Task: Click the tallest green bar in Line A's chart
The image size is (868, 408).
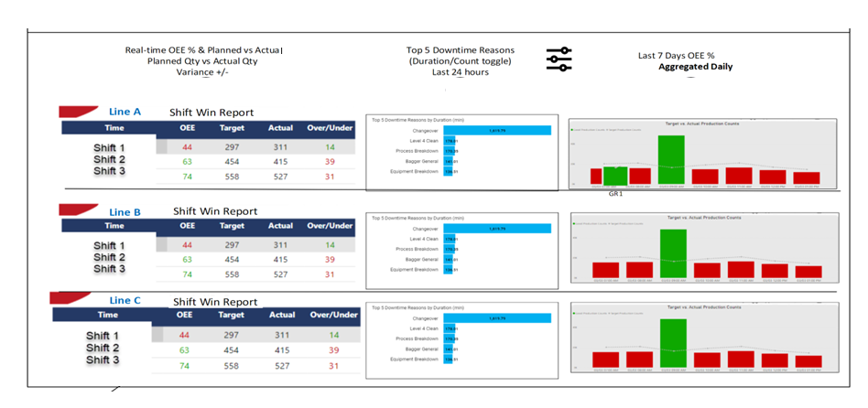Action: pos(671,160)
